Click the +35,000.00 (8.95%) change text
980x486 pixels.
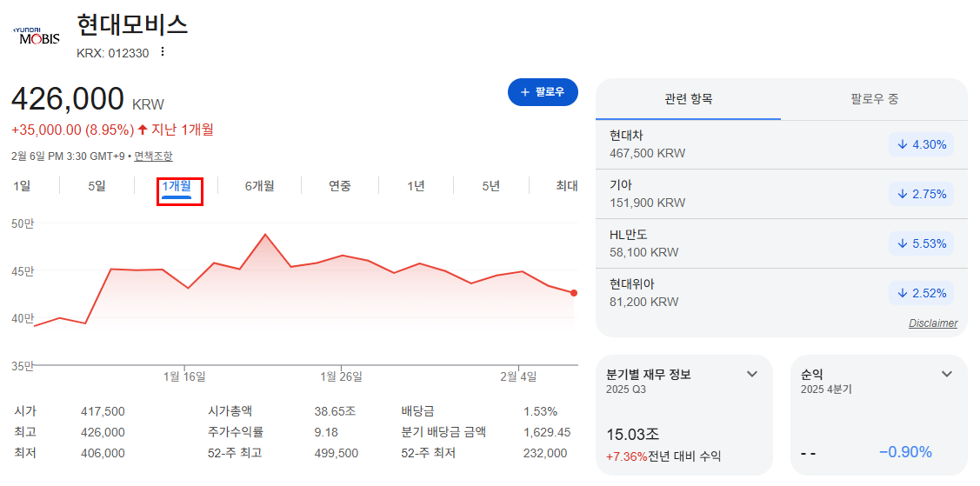(72, 130)
